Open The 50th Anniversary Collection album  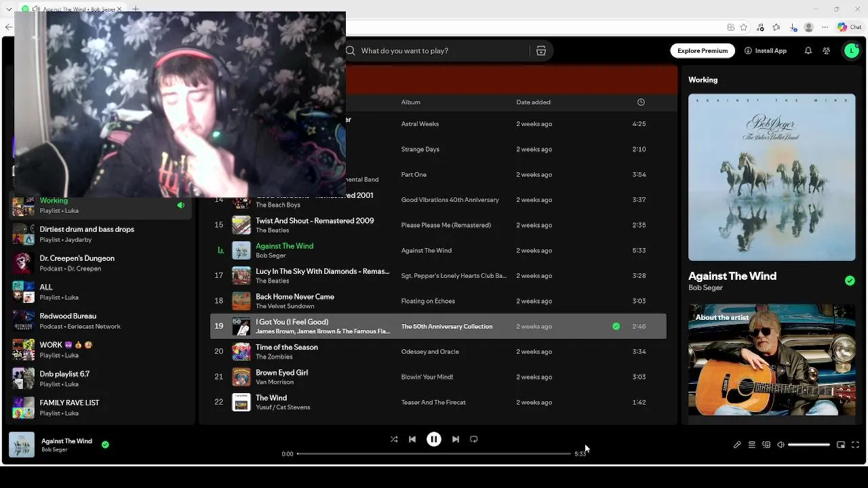[447, 326]
